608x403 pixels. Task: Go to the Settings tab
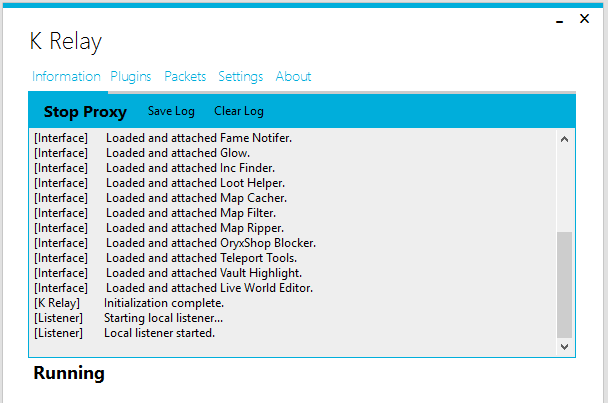tap(240, 76)
